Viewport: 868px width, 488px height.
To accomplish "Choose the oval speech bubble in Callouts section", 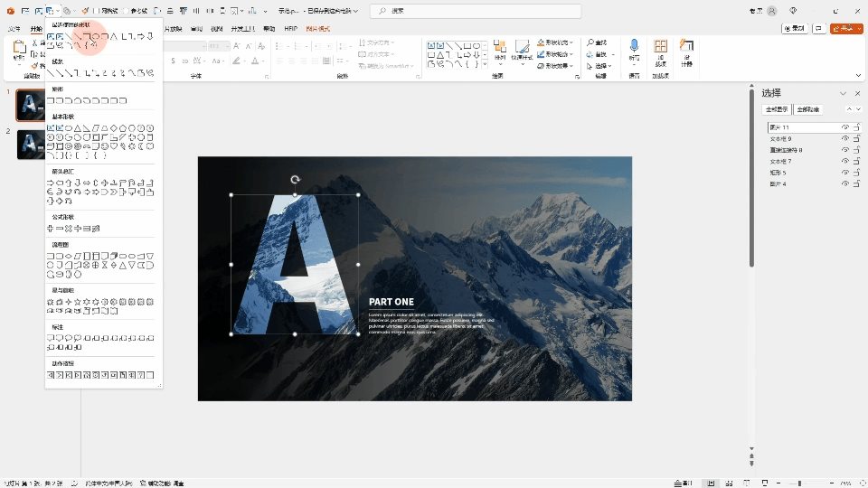I will 69,338.
